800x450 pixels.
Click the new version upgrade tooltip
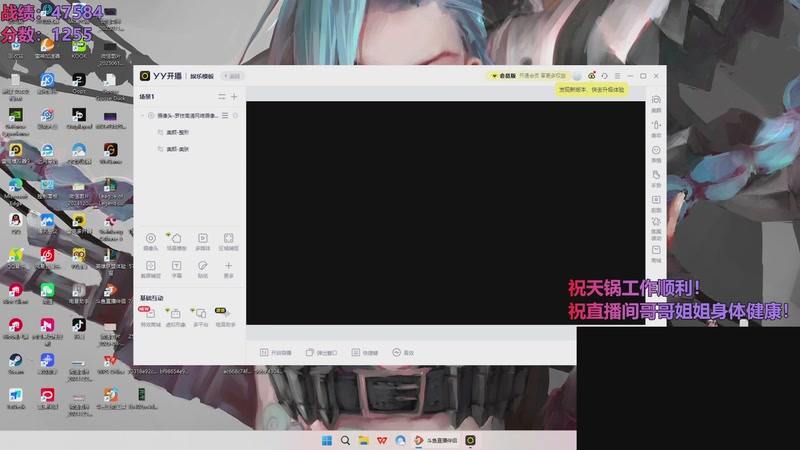591,90
